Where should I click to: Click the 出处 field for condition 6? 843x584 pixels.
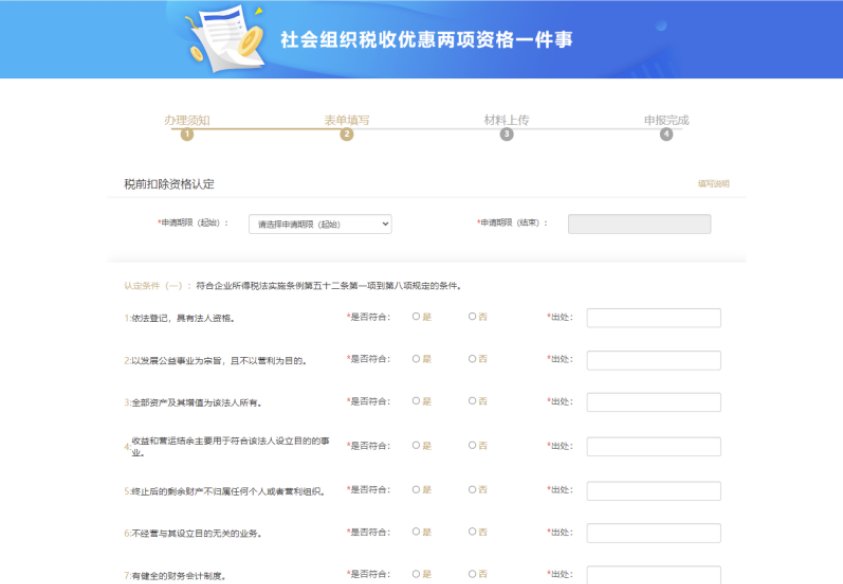pyautogui.click(x=653, y=533)
